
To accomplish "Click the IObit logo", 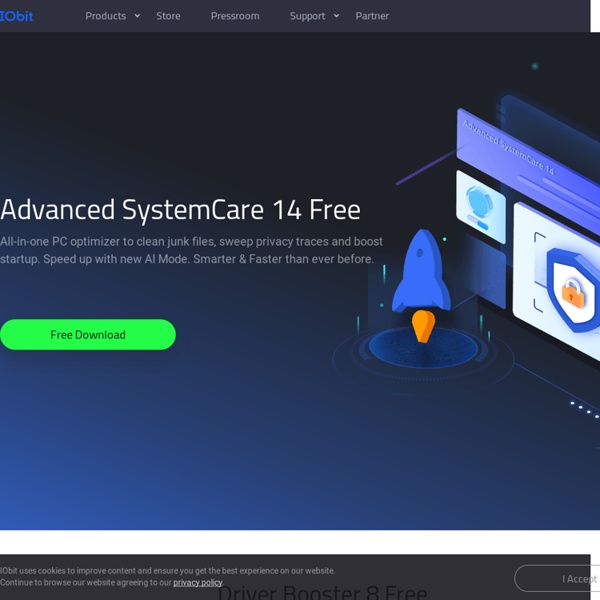I will [x=16, y=16].
